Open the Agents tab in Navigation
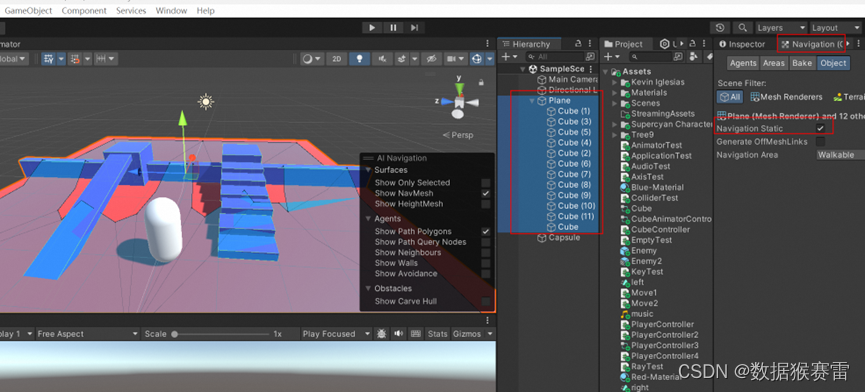The image size is (865, 392). point(743,63)
